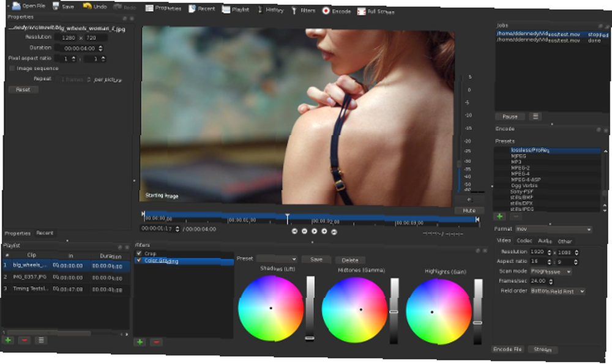Click the Midtones (Gamma) color wheel
Screen dimensions: 612x364
(x=354, y=310)
